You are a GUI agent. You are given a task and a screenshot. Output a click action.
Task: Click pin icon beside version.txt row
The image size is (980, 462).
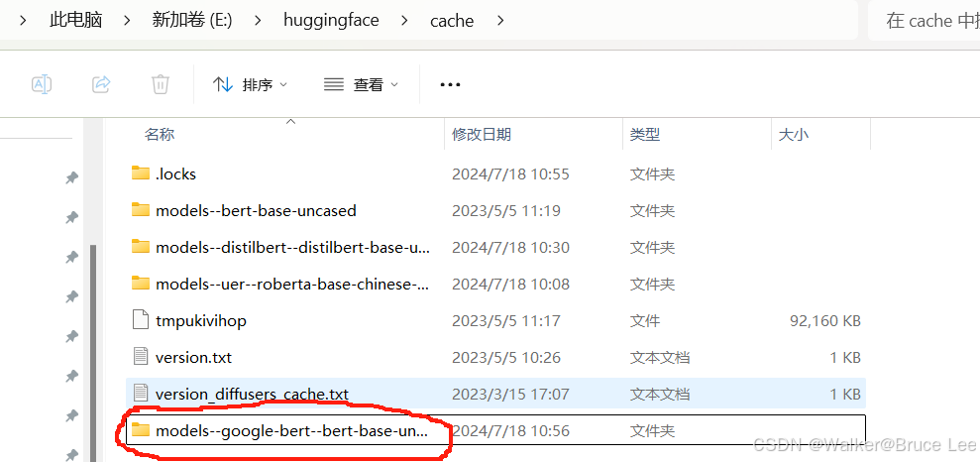[x=72, y=376]
